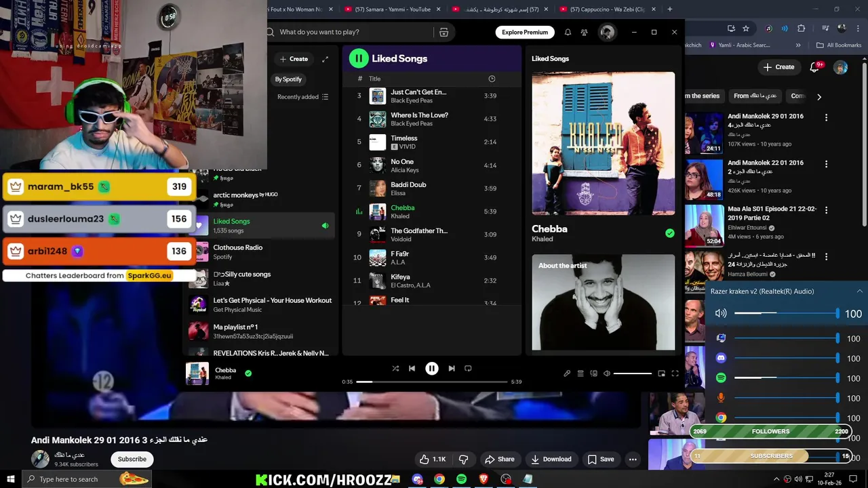Open the Spotify mini player icon
The height and width of the screenshot is (488, 868).
[x=662, y=373]
